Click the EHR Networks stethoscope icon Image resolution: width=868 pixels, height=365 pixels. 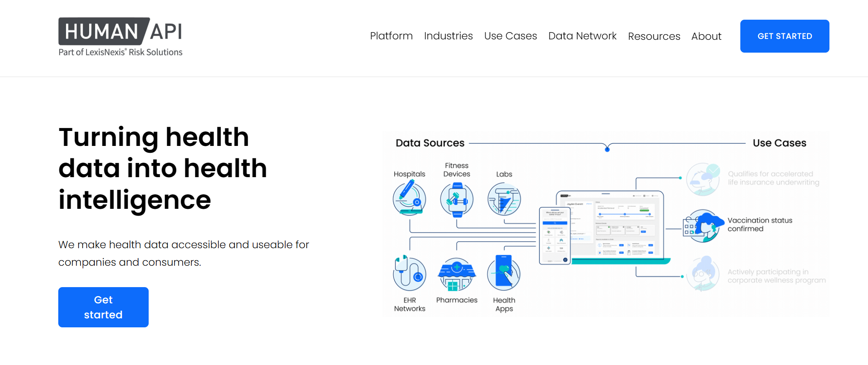pos(410,273)
